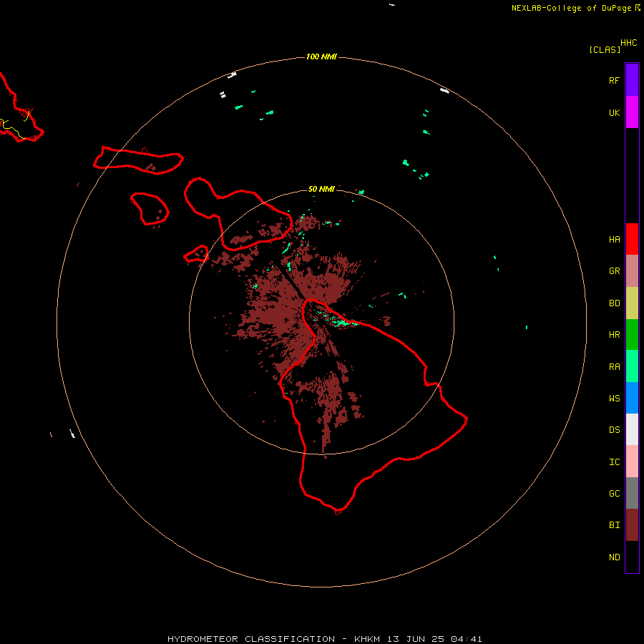This screenshot has width=644, height=644.
Task: Pick the HR dark green legend block
Action: [x=632, y=334]
